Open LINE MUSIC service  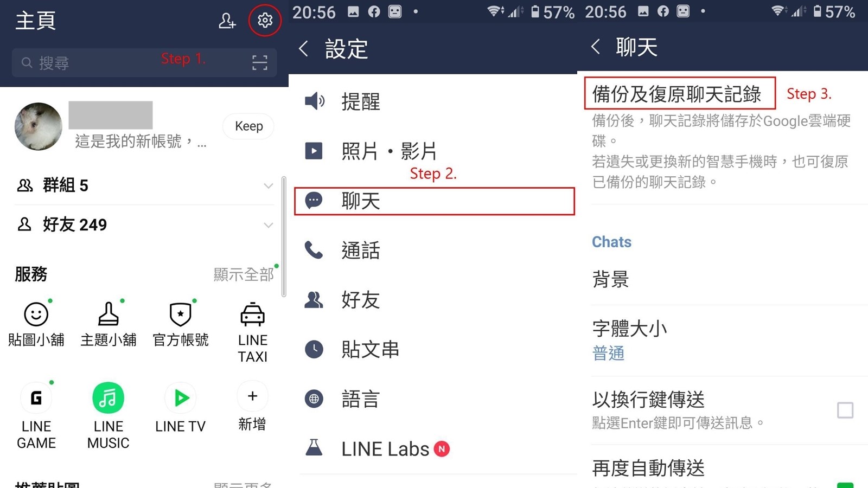click(x=108, y=416)
